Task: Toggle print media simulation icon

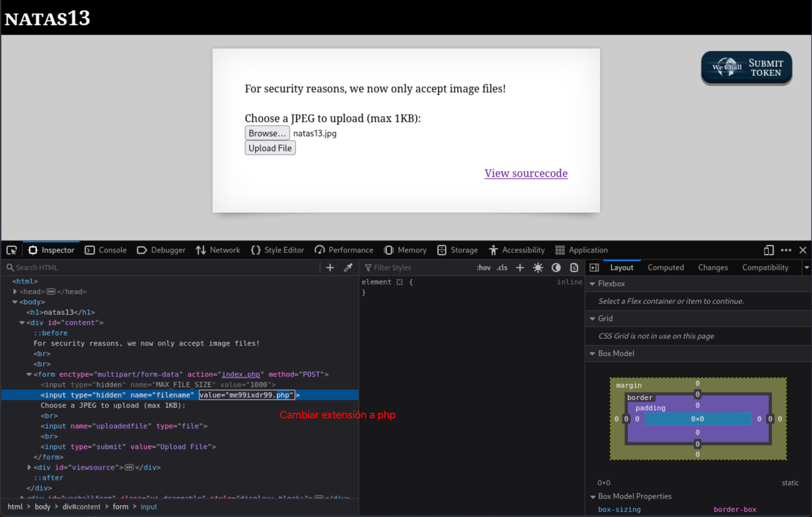Action: (574, 268)
